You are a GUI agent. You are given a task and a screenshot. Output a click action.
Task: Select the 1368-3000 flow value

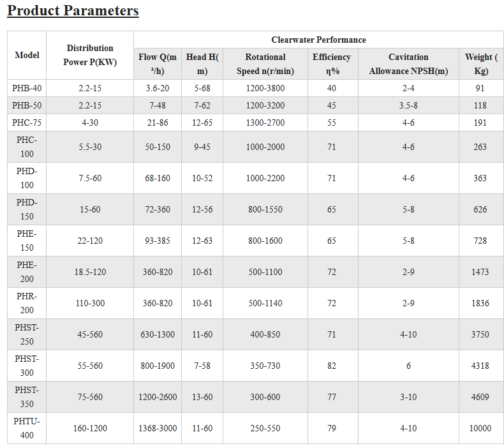[x=158, y=429]
